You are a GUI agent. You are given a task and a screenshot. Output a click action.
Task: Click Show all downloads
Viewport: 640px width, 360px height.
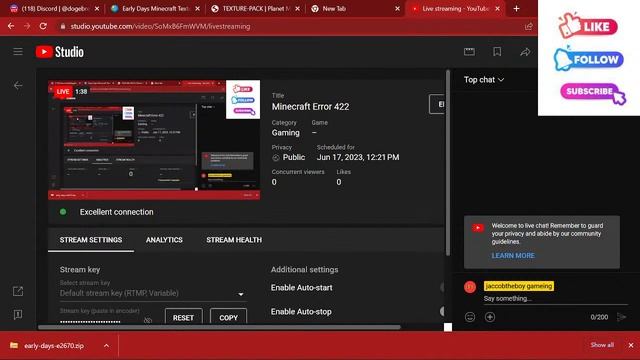602,345
